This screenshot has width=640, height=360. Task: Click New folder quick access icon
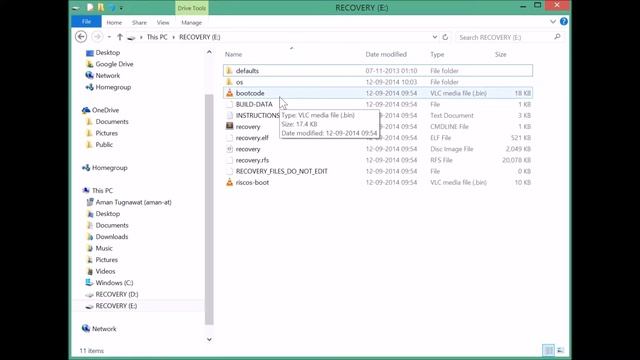tap(100, 7)
